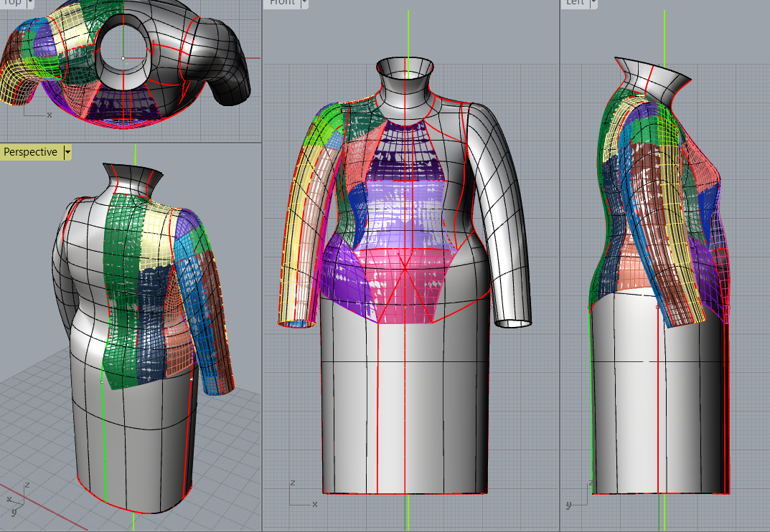The width and height of the screenshot is (770, 532).
Task: Open the Top viewport dropdown arrow
Action: [30, 3]
